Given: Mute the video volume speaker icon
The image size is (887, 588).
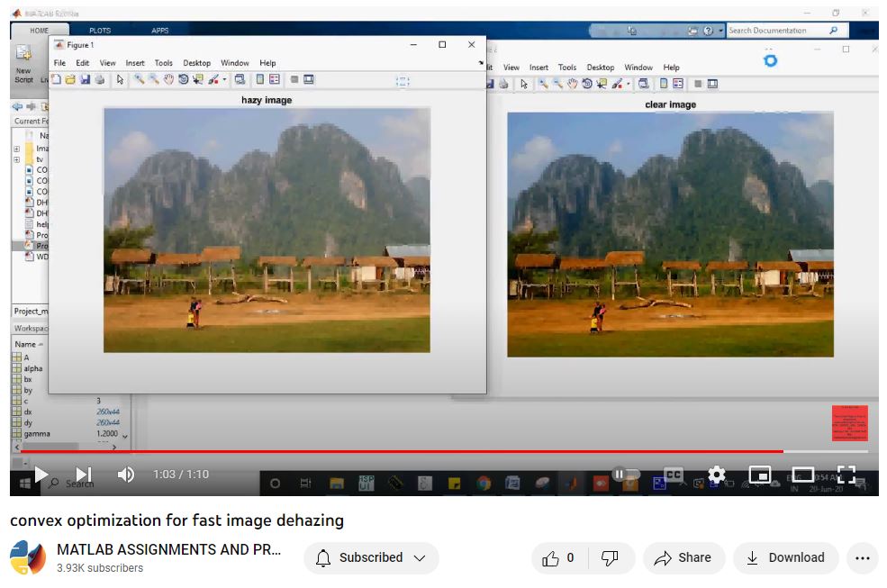Looking at the screenshot, I should tap(125, 475).
